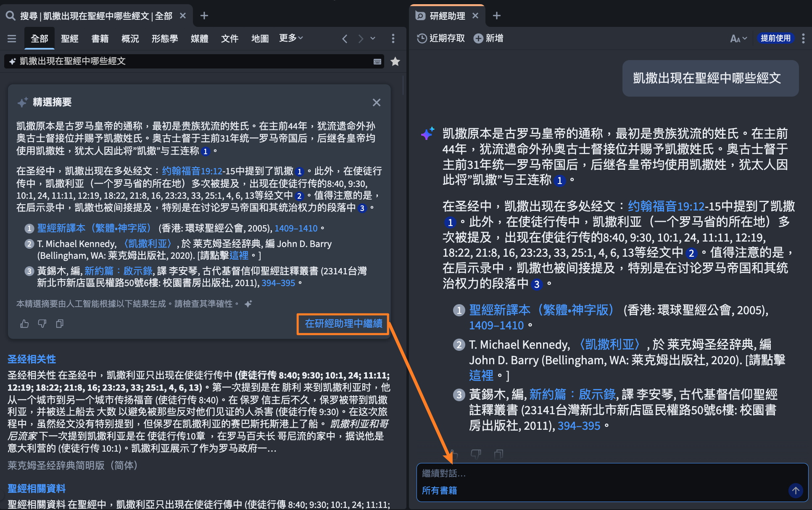Screen dimensions: 812x510
Task: Open the 约翰福音19:12 link in summary
Action: coord(192,171)
